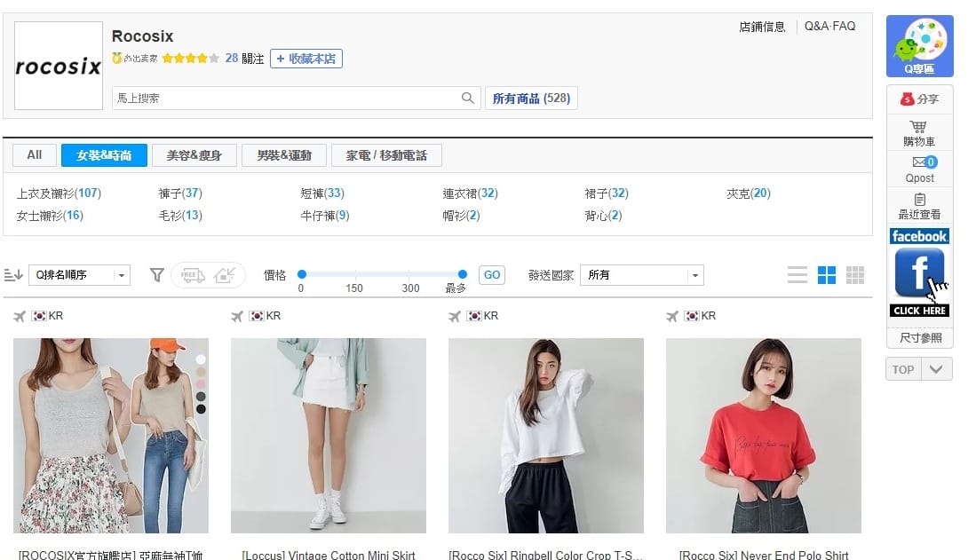
Task: Open the 發送國家 country dropdown
Action: coord(641,275)
